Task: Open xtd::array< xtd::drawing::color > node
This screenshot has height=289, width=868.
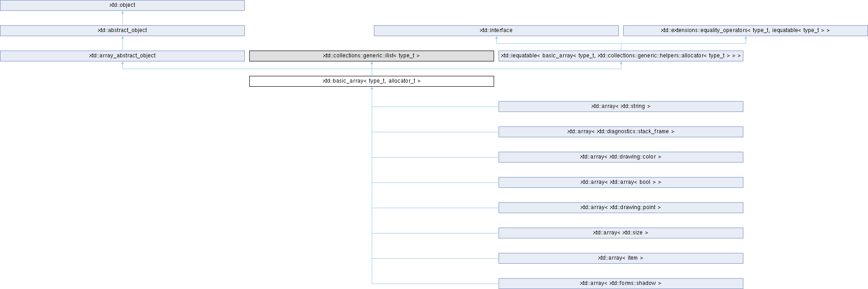Action: pyautogui.click(x=621, y=157)
